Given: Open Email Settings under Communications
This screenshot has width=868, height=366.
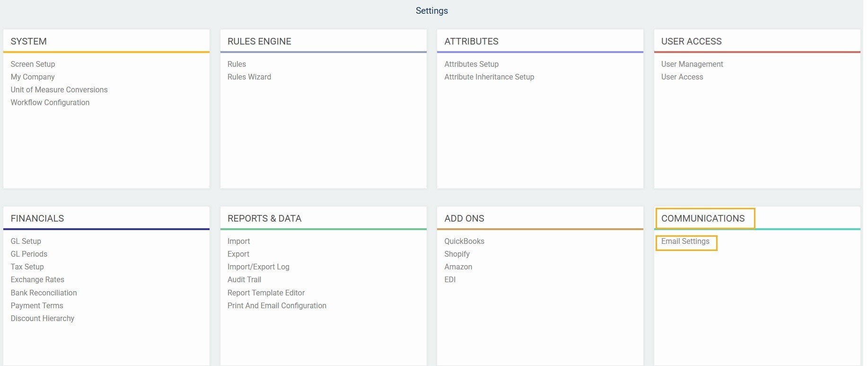Looking at the screenshot, I should [x=685, y=241].
